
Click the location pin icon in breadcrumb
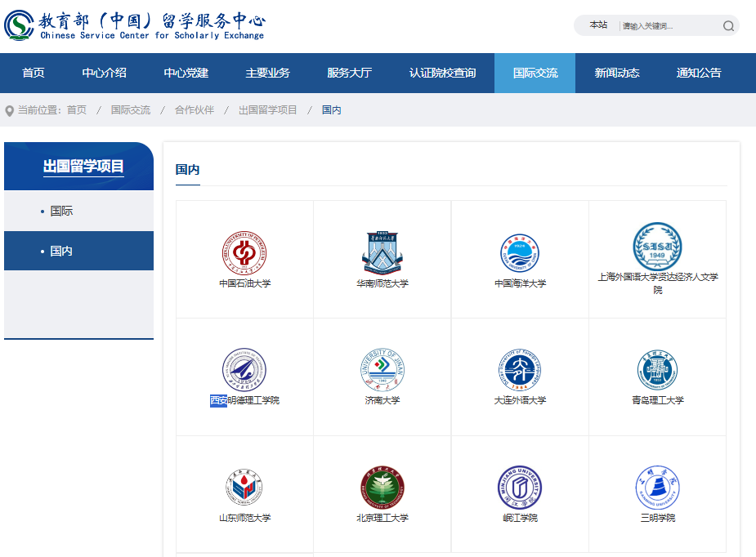[9, 111]
